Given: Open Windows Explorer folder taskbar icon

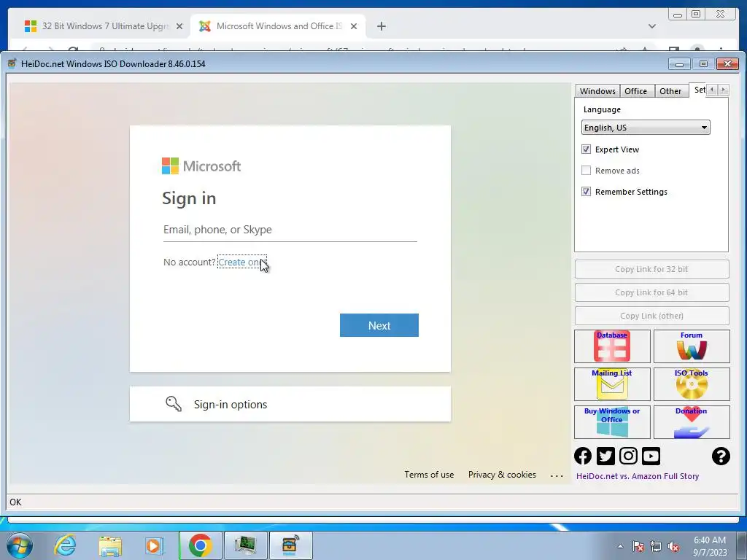Looking at the screenshot, I should click(x=110, y=545).
